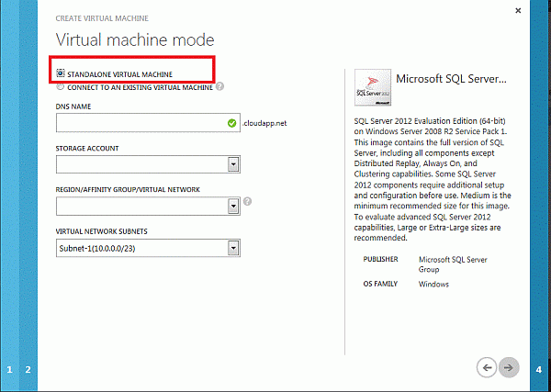Open help icon next to Connect to Existing VM

(x=220, y=86)
